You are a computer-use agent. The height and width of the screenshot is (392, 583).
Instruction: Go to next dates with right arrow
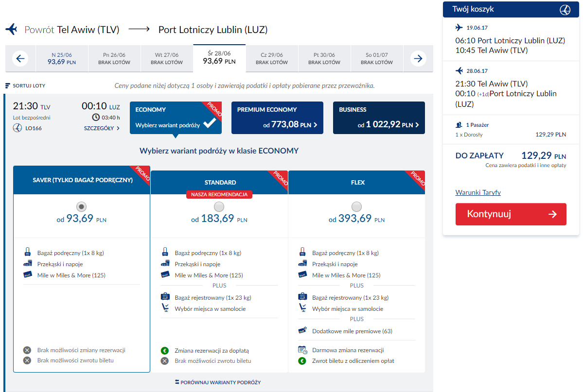[418, 58]
